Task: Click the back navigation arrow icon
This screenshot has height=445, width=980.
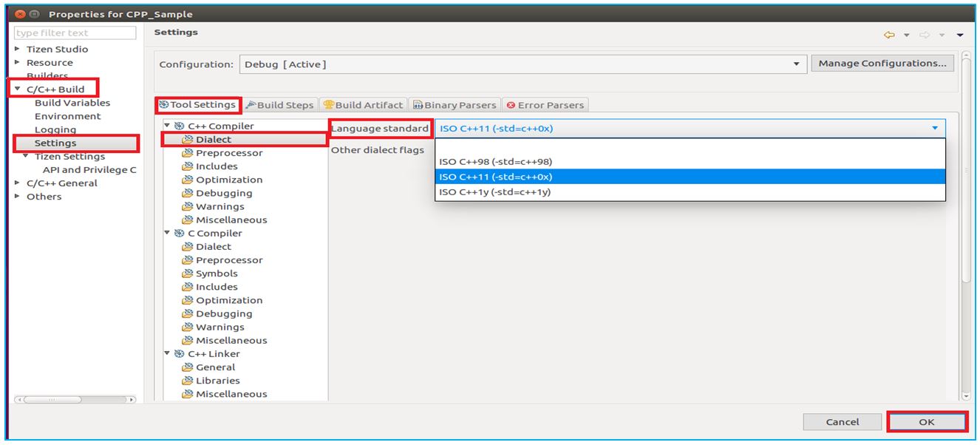Action: point(889,35)
